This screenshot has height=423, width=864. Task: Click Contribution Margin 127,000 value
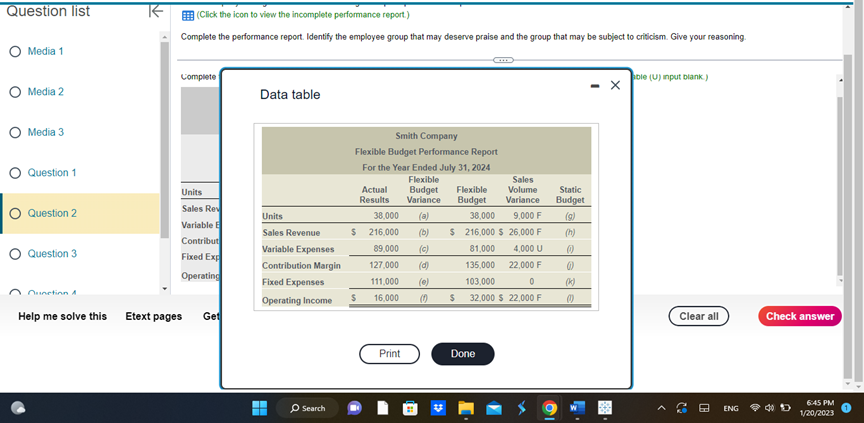tap(384, 265)
